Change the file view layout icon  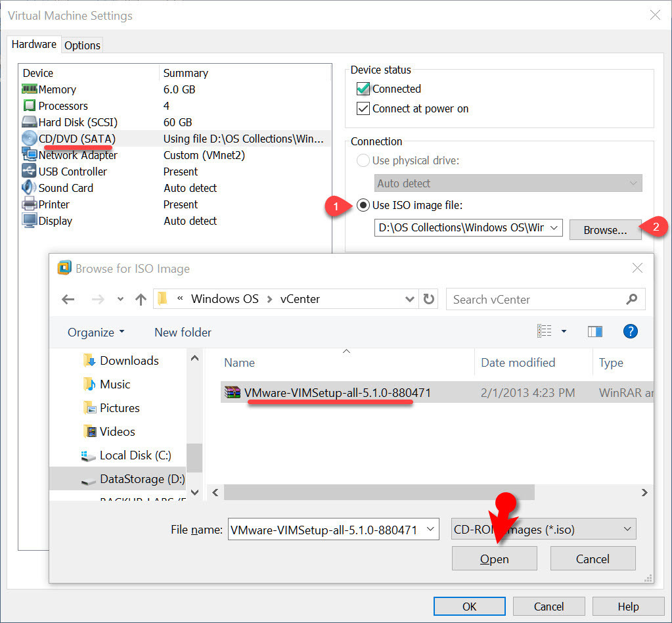coord(545,331)
